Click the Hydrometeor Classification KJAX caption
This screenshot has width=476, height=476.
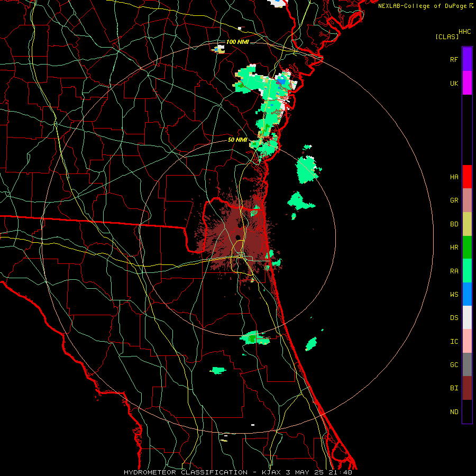[x=237, y=472]
